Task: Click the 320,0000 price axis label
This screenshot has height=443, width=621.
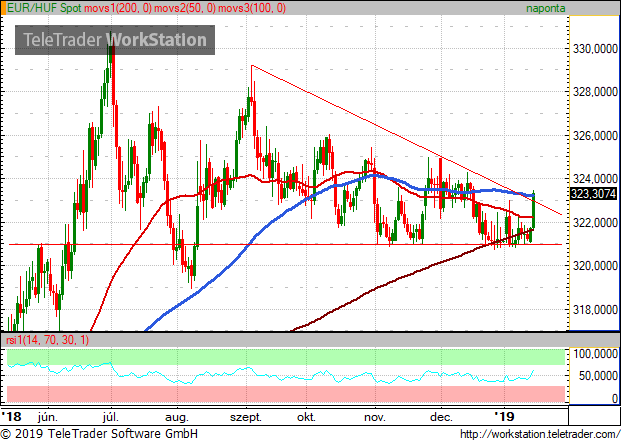Action: (x=595, y=266)
